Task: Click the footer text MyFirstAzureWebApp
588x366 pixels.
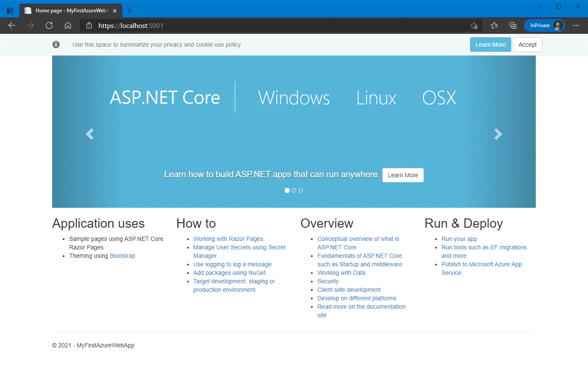Action: tap(106, 345)
